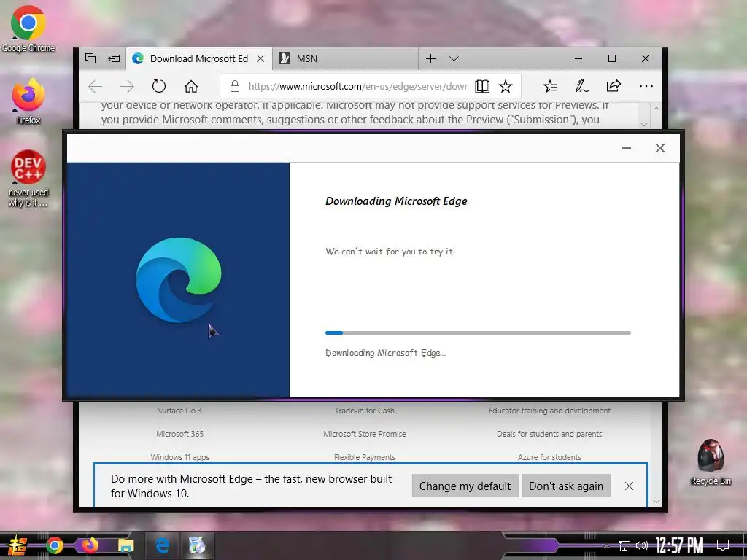Open the Azure for students link
747x560 pixels.
pos(549,457)
